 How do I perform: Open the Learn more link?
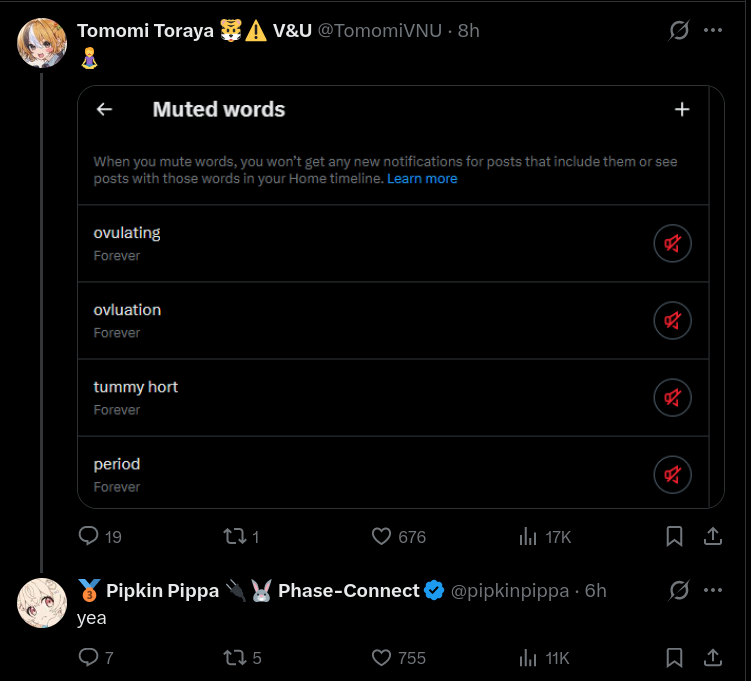click(422, 179)
